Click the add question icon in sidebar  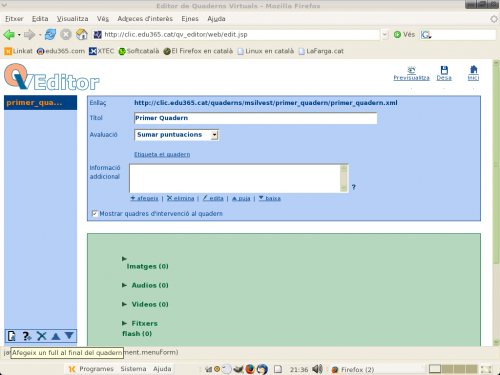[27, 336]
